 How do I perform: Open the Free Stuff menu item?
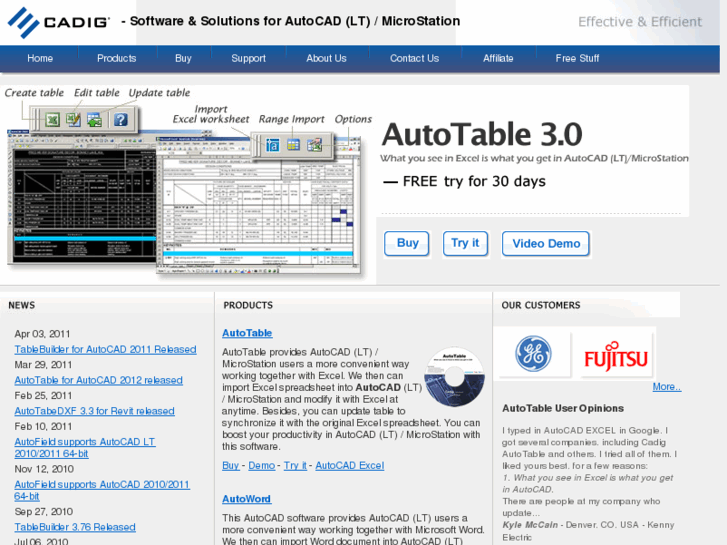pyautogui.click(x=577, y=58)
